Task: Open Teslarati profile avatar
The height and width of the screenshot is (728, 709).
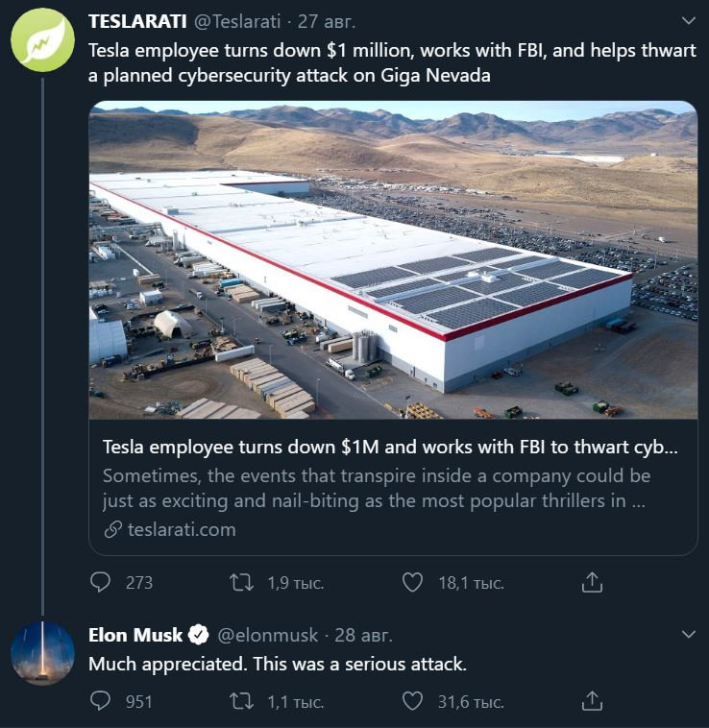Action: [42, 40]
